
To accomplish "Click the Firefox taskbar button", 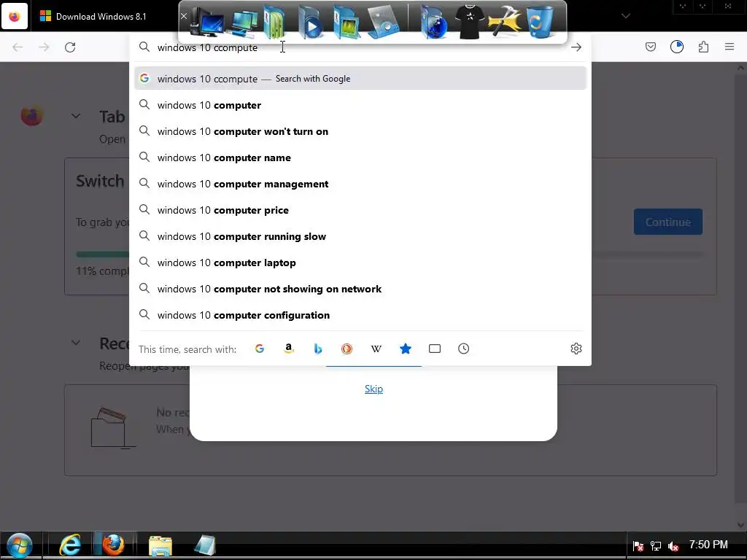I will click(x=113, y=545).
